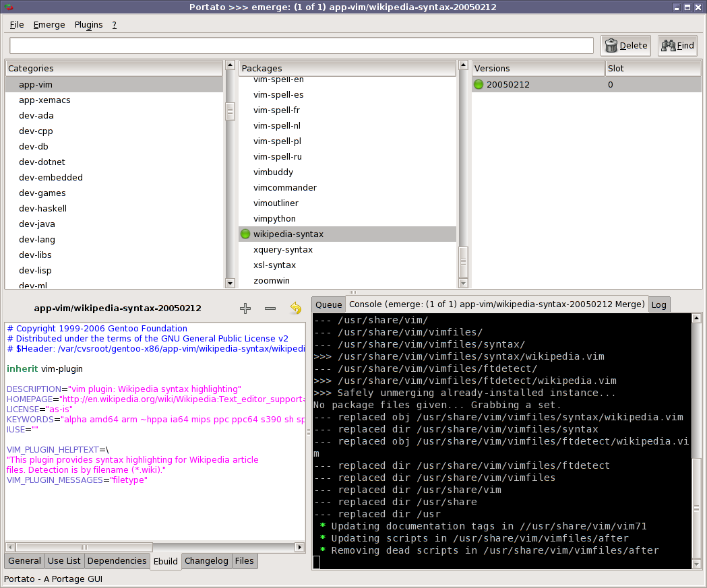707x588 pixels.
Task: Click the Versions column header
Action: (x=538, y=69)
